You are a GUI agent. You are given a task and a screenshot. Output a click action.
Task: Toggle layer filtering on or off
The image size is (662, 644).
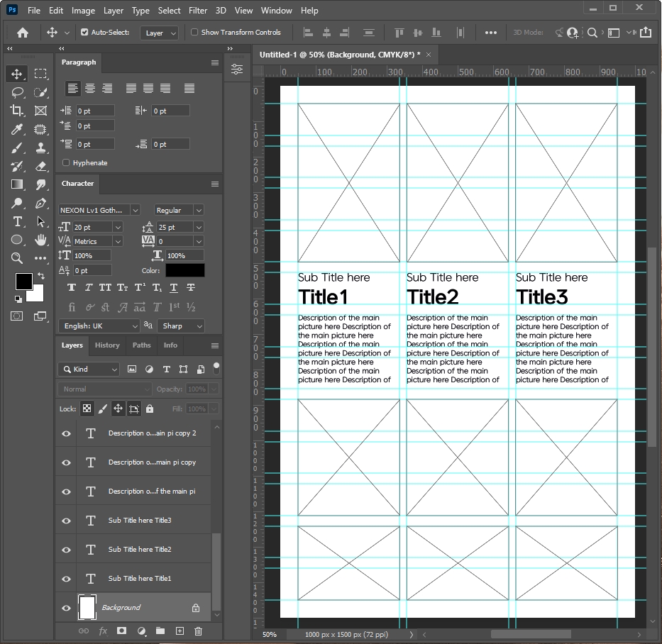(x=216, y=368)
